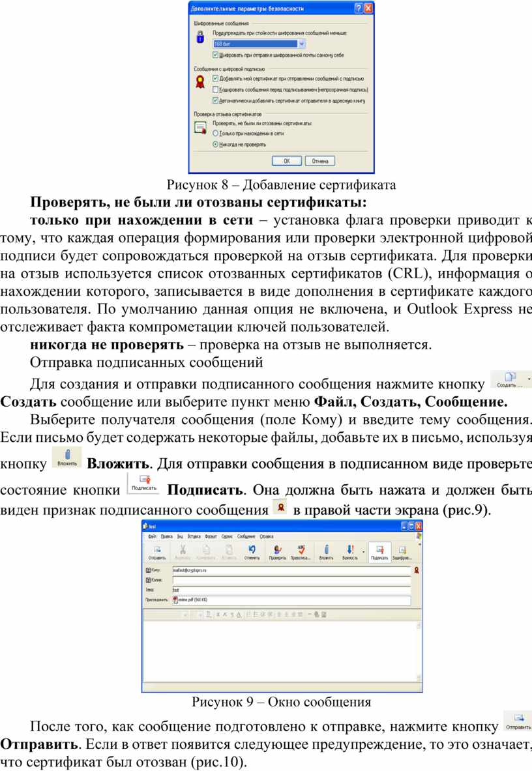Image resolution: width=532 pixels, height=771 pixels.
Task: Click the 'Рисунок 9 – Окно сообщения' caption
Action: (281, 702)
